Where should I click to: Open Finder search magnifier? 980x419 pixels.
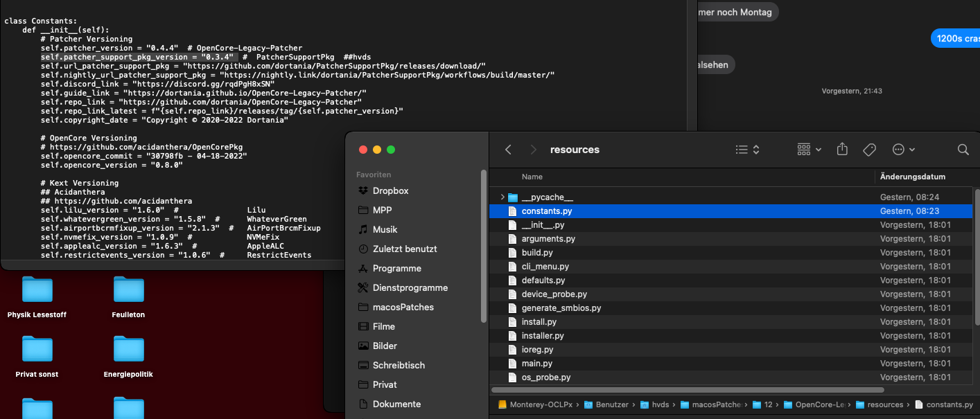(963, 150)
